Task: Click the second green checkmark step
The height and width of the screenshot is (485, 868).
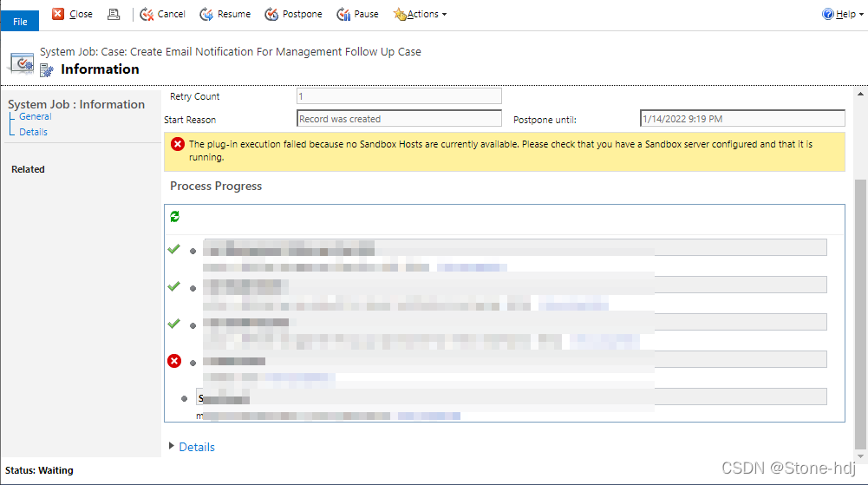Action: [x=173, y=286]
